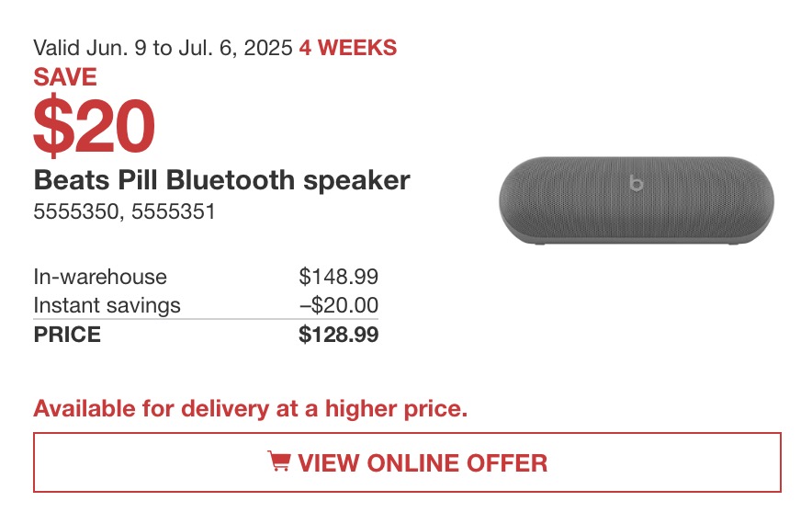Click the right end of the speaker image

point(755,200)
